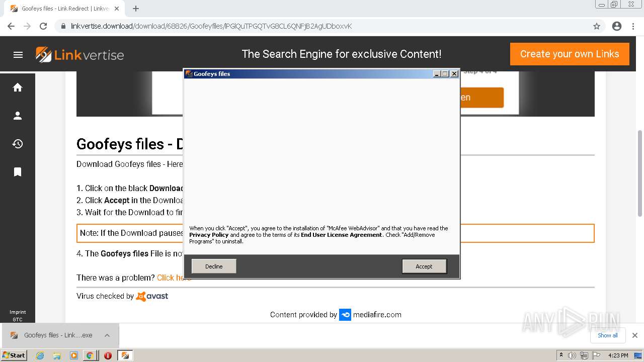Open the Chrome three-dot menu
This screenshot has height=362, width=644.
click(x=633, y=26)
